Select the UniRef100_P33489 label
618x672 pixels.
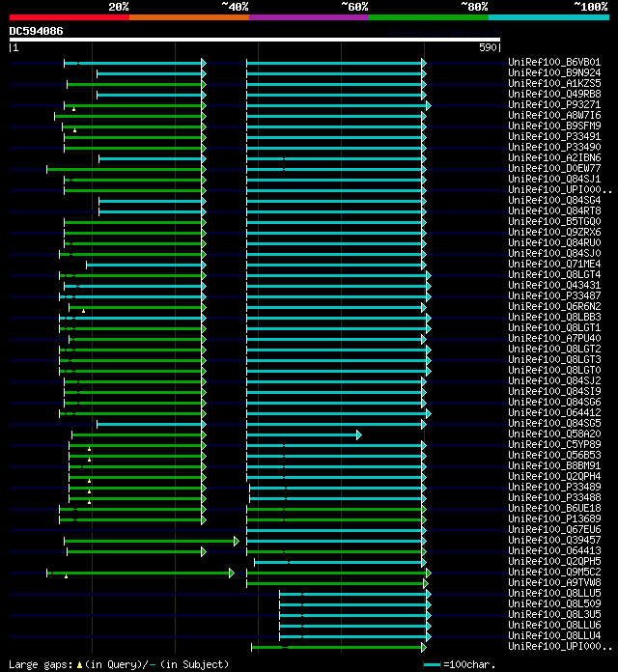[x=554, y=487]
